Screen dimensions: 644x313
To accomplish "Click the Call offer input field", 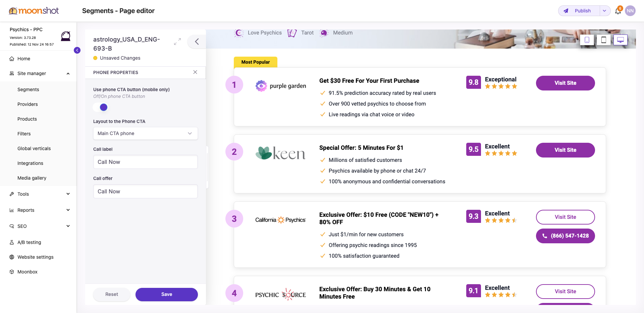I will [146, 191].
